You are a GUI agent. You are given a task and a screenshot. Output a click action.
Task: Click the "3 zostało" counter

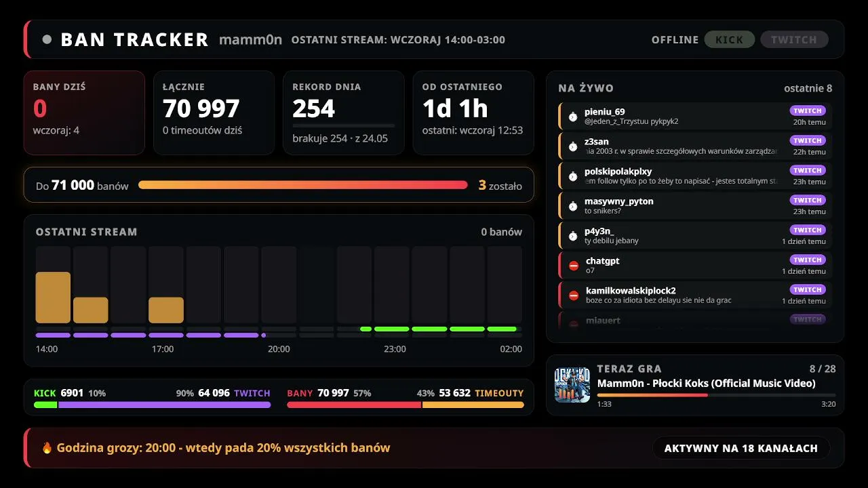500,185
